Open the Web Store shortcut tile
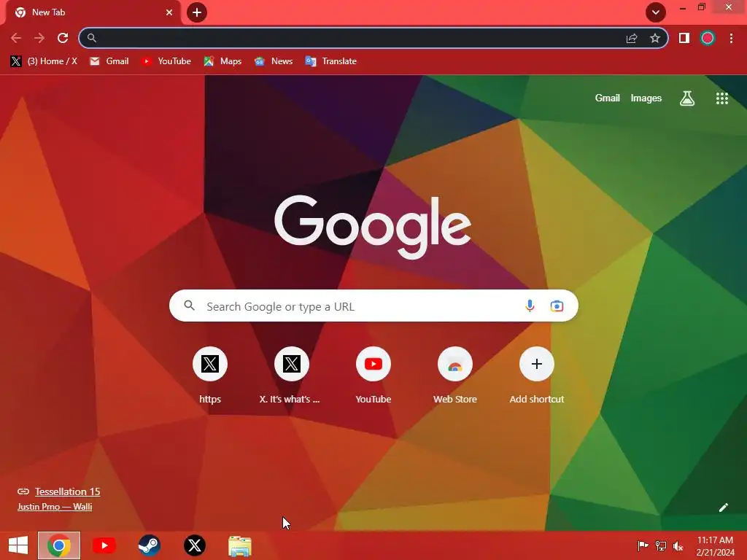747x560 pixels. click(x=455, y=376)
